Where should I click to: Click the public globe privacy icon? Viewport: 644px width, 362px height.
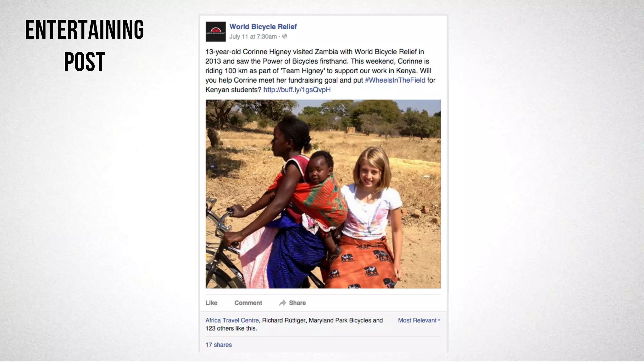click(x=285, y=36)
